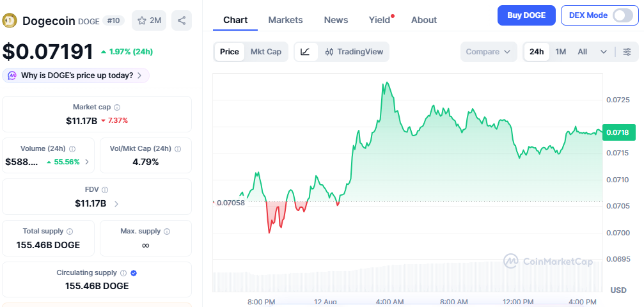Click the FDV info icon
The height and width of the screenshot is (307, 644).
pyautogui.click(x=105, y=190)
